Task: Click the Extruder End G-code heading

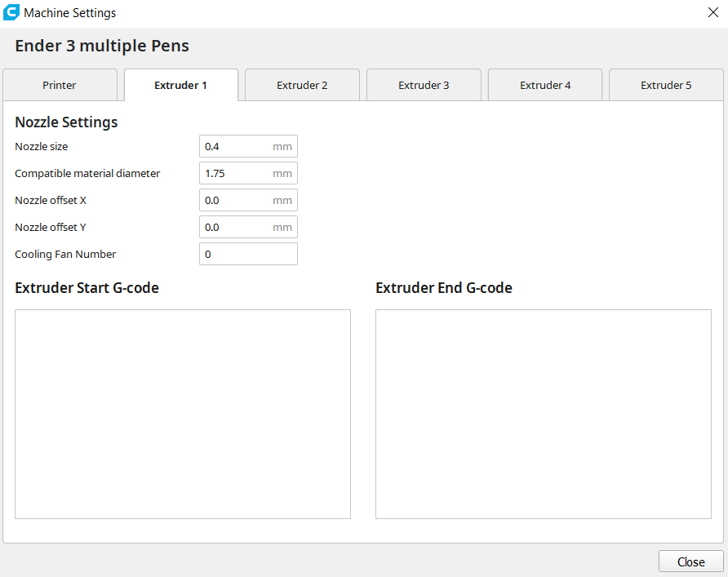Action: point(443,288)
